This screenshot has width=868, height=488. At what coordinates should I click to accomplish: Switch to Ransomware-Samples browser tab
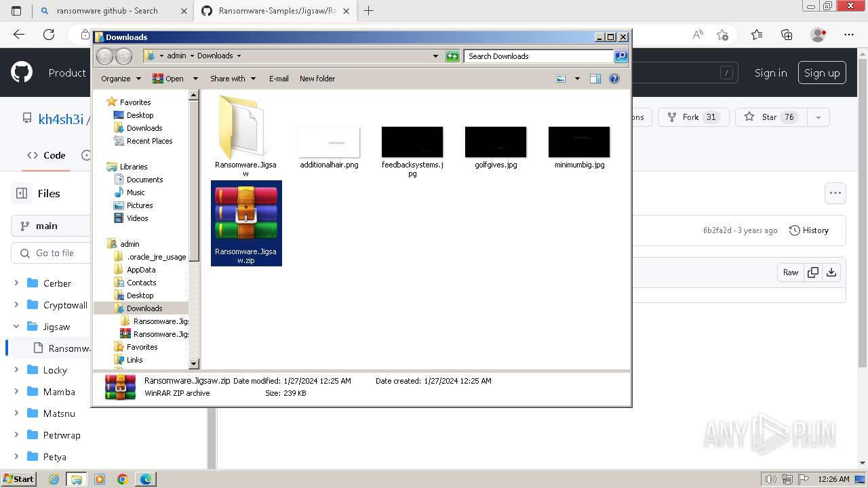pyautogui.click(x=277, y=11)
